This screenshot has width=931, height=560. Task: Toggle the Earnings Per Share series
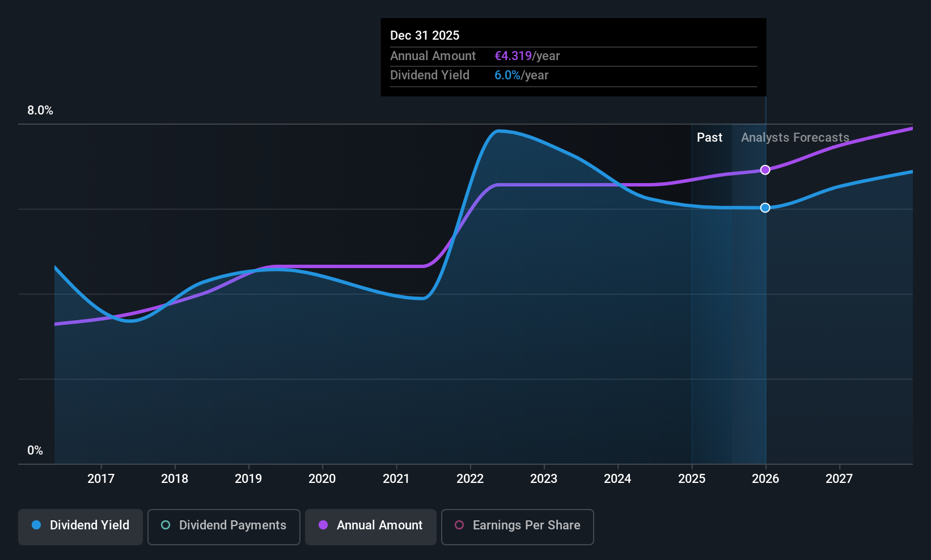point(518,527)
